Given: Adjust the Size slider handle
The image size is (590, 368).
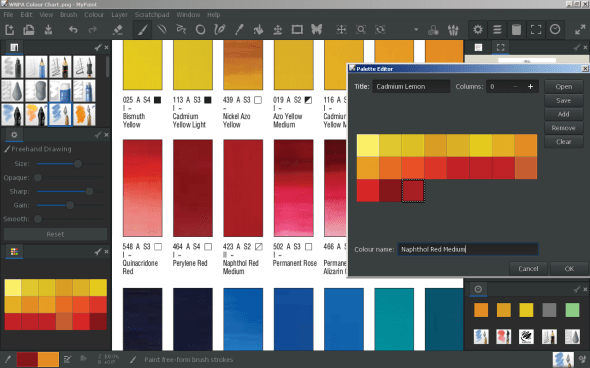Looking at the screenshot, I should 78,164.
